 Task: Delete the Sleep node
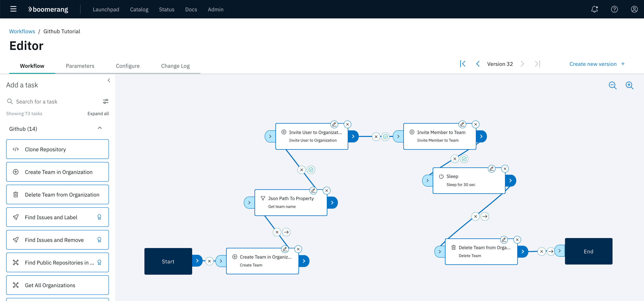[x=505, y=168]
